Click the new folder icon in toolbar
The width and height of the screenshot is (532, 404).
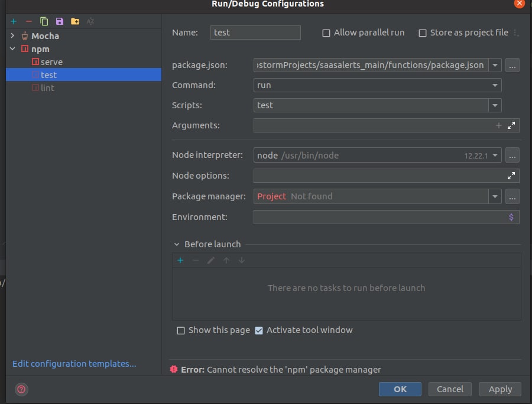pyautogui.click(x=75, y=21)
